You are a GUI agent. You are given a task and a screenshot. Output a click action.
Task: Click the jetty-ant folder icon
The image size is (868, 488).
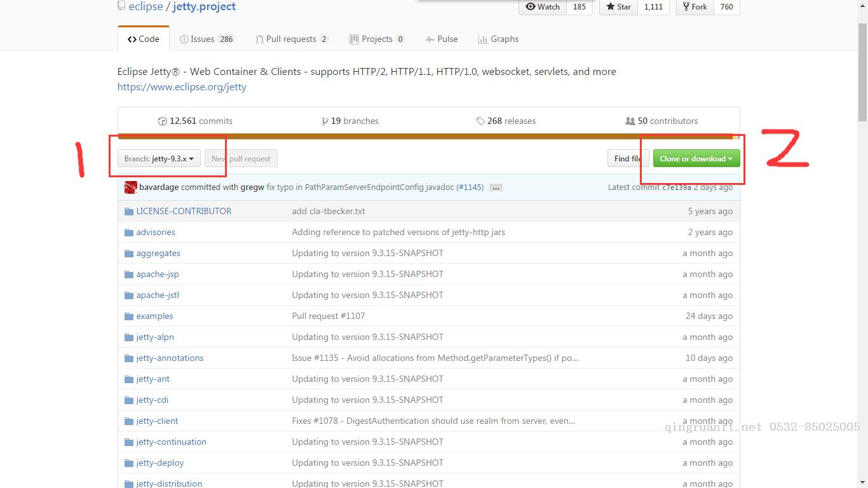pos(129,379)
